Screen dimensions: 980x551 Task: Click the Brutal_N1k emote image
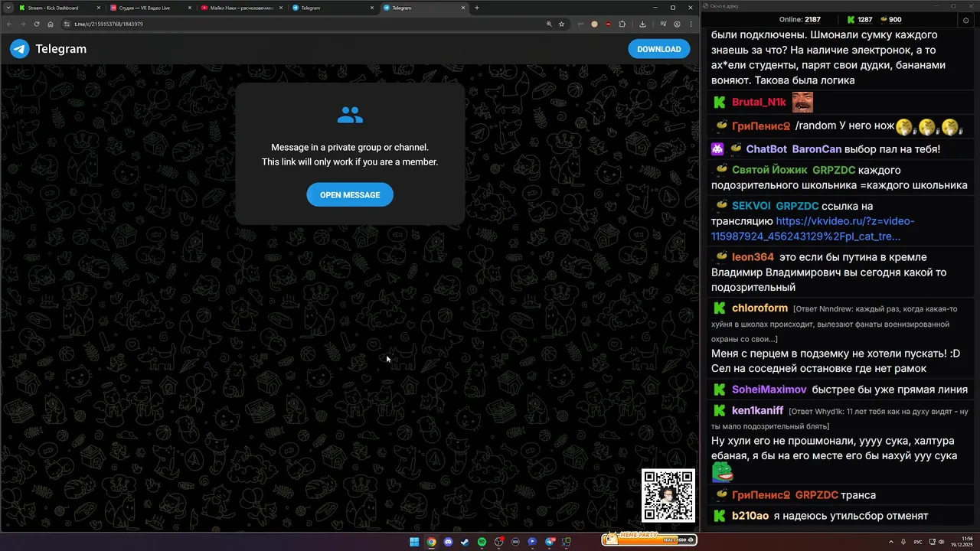802,102
